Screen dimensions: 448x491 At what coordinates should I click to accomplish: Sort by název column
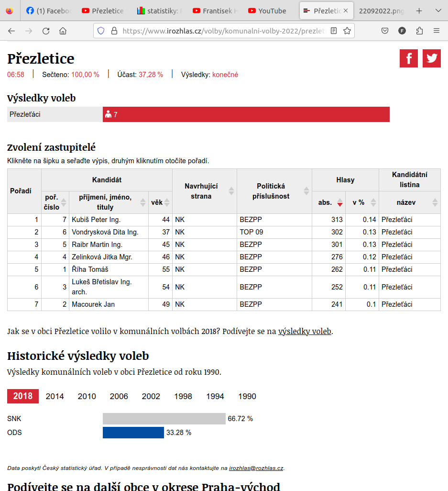tap(435, 202)
